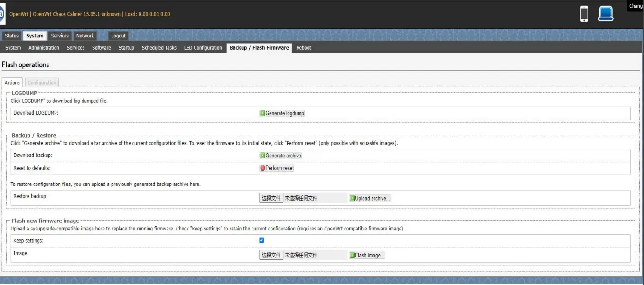Choose file for Restore backup
644x285 pixels.
[x=271, y=198]
